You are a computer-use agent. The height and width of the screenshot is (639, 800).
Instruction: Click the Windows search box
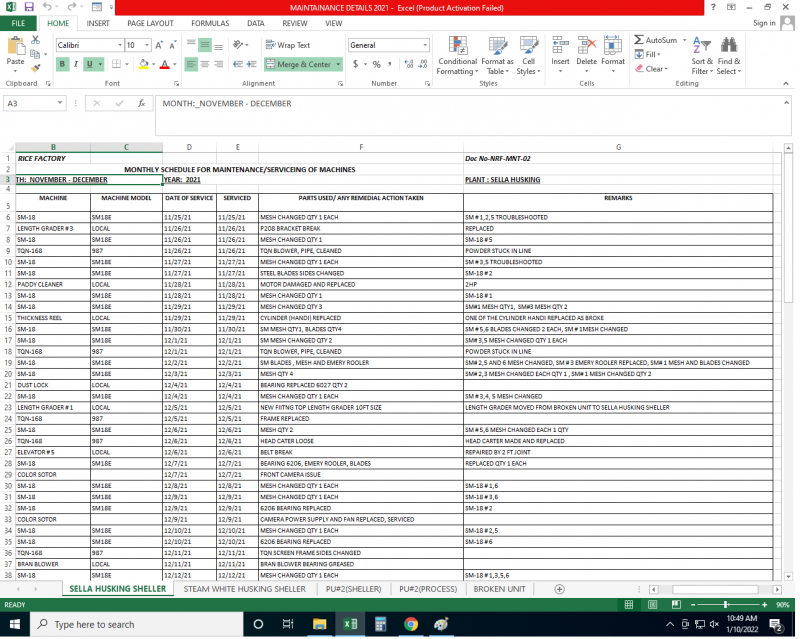[x=137, y=625]
